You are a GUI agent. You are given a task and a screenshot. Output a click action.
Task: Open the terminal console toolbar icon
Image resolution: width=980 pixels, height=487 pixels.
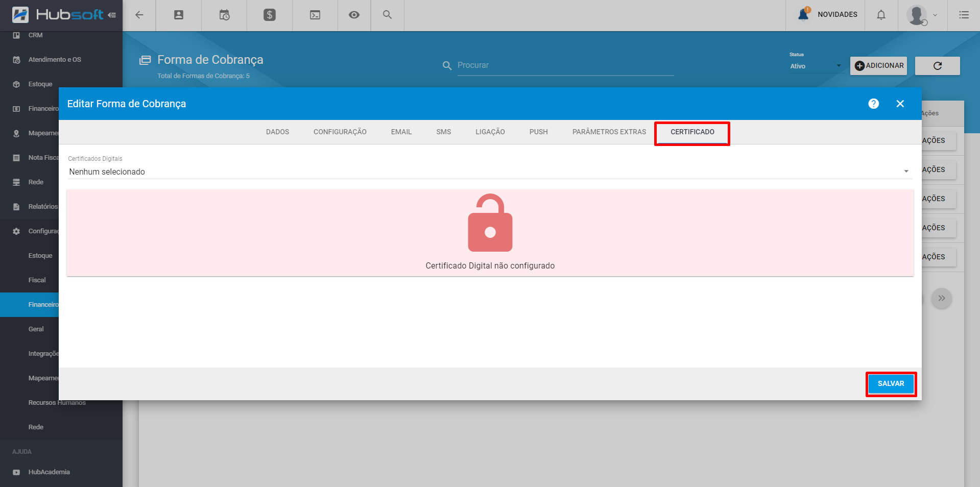tap(315, 15)
